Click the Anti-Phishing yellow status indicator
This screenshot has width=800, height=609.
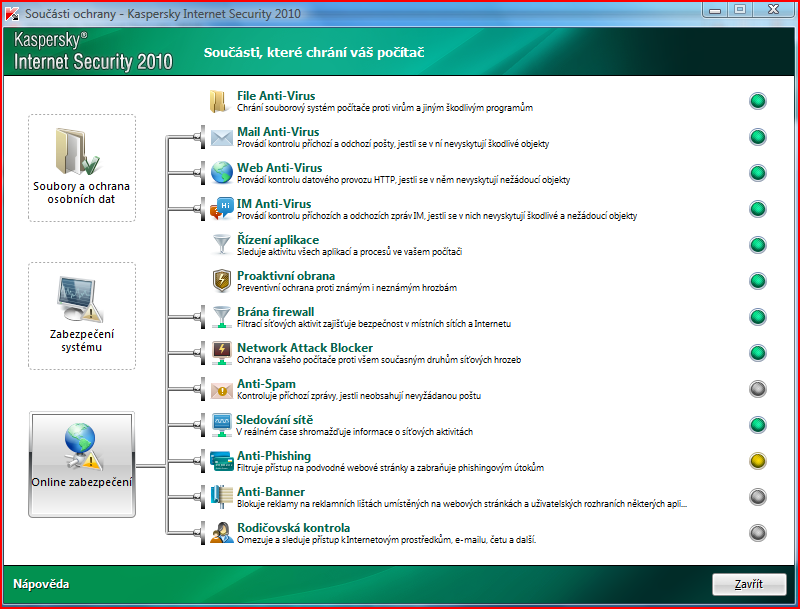(758, 461)
